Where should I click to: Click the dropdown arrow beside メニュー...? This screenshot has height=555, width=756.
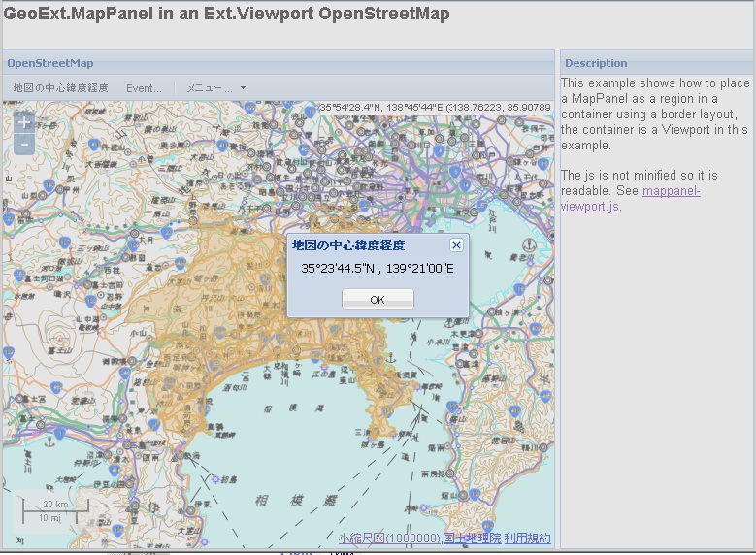(x=243, y=88)
